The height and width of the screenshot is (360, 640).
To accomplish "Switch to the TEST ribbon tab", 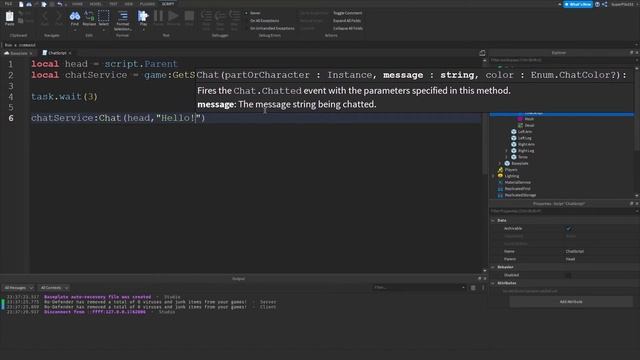I will click(113, 4).
